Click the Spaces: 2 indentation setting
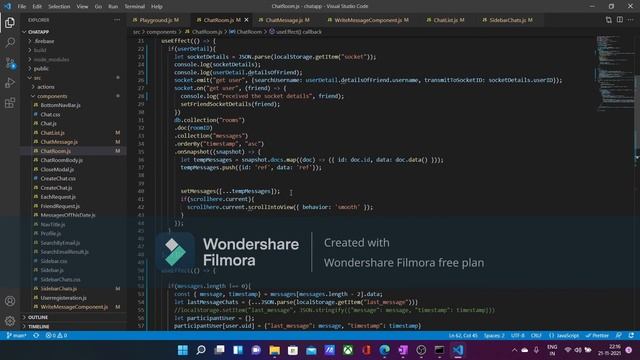The height and width of the screenshot is (360, 640). pyautogui.click(x=494, y=336)
